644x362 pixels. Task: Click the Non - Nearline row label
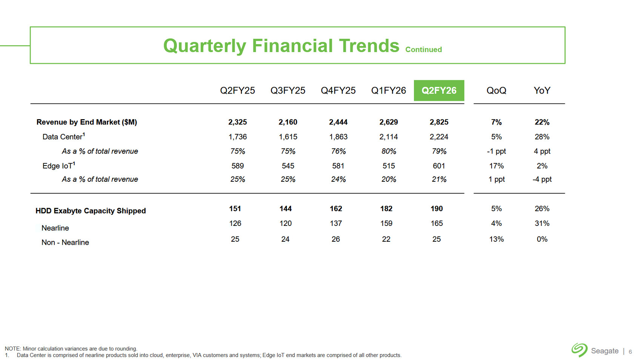65,242
